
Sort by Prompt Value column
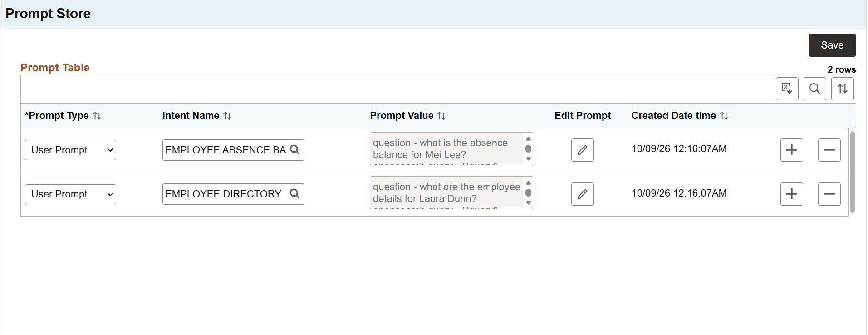(x=441, y=116)
